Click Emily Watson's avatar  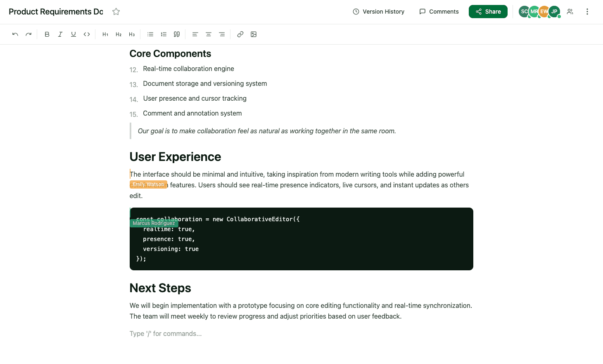[x=544, y=12]
